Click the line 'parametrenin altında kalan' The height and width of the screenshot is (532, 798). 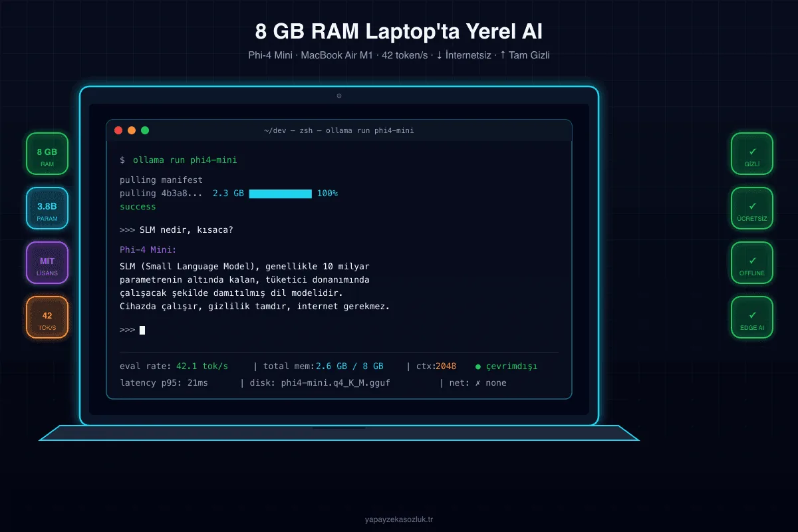pyautogui.click(x=245, y=280)
